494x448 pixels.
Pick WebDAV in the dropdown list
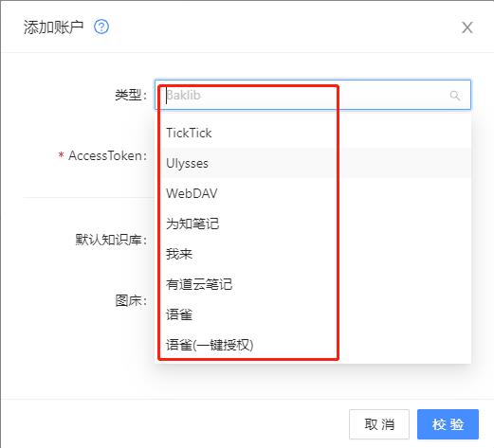[x=313, y=193]
